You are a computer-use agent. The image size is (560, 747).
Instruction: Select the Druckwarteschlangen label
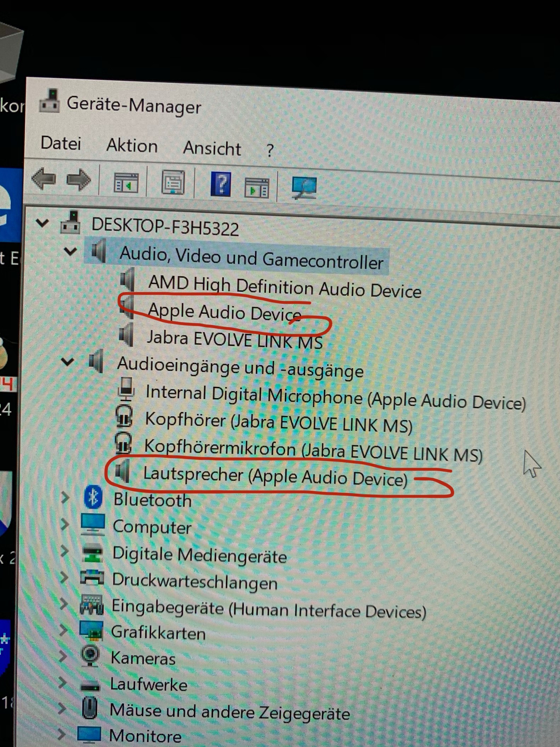194,582
